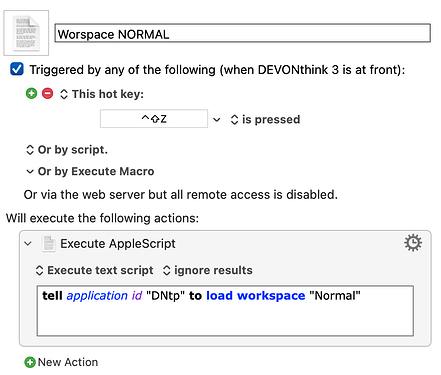The image size is (441, 375).
Task: Collapse the Execute AppleScript action
Action: tap(28, 244)
